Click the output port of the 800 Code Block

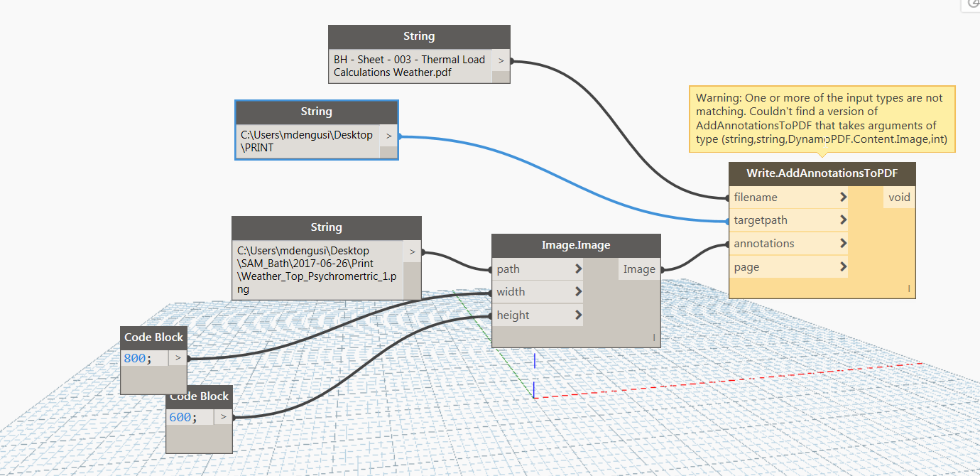tap(178, 357)
